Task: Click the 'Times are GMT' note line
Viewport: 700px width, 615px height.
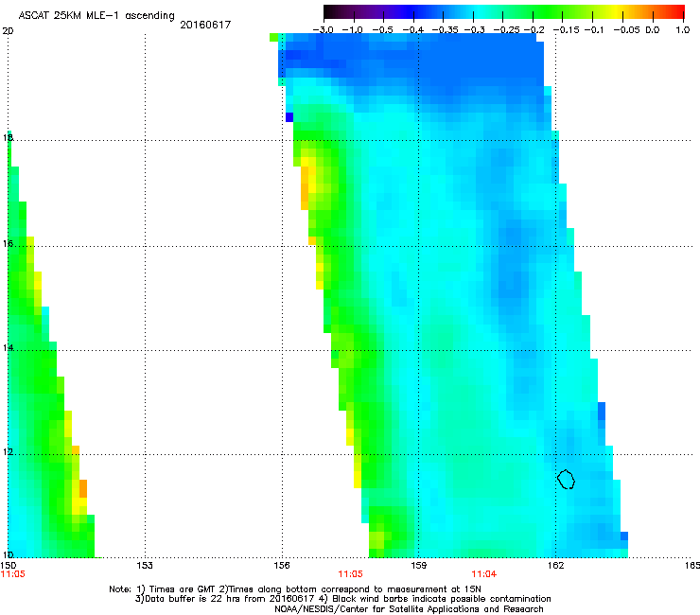Action: click(x=295, y=589)
